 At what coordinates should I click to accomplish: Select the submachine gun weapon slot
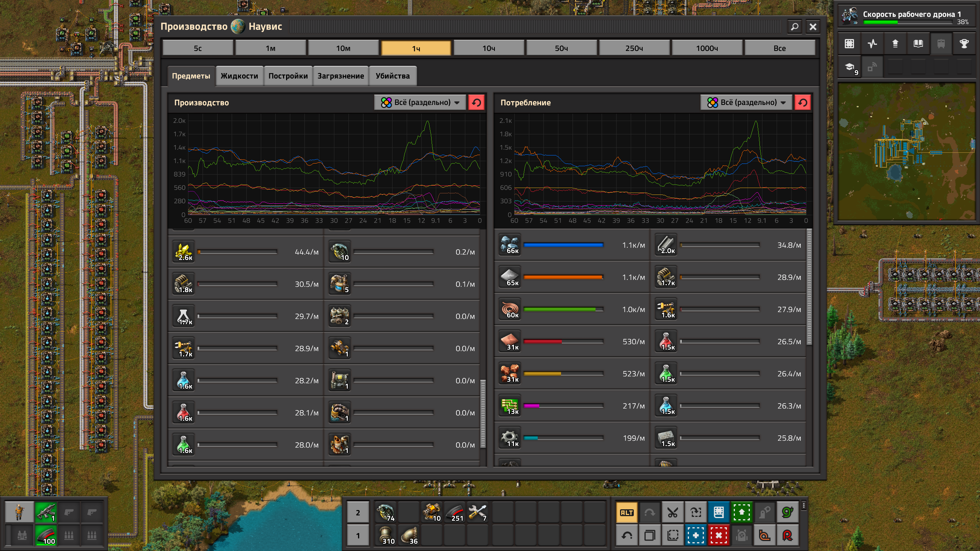46,512
